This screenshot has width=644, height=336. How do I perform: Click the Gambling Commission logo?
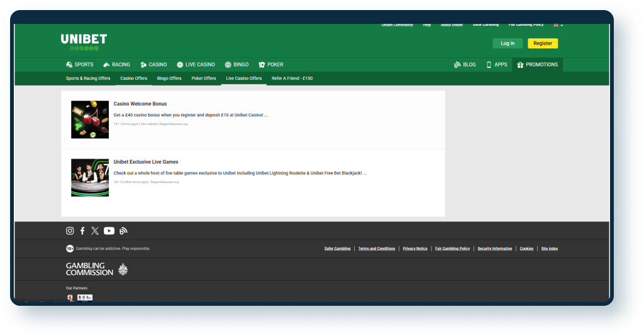(97, 269)
